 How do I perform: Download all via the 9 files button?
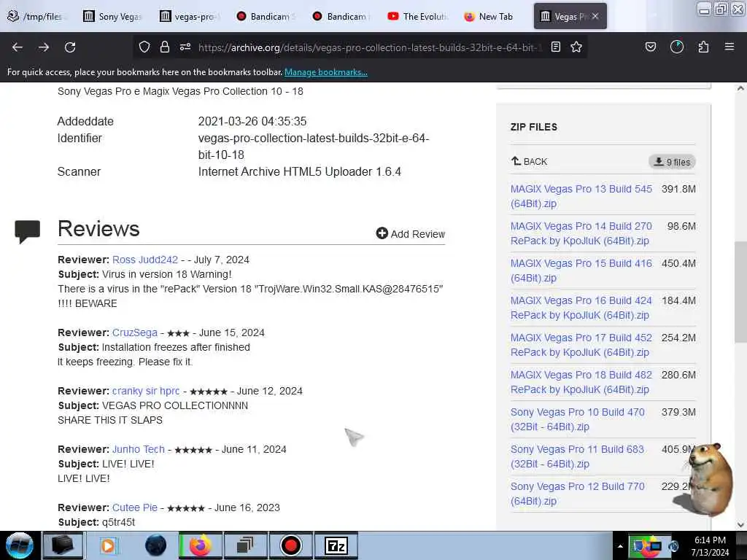pyautogui.click(x=672, y=162)
